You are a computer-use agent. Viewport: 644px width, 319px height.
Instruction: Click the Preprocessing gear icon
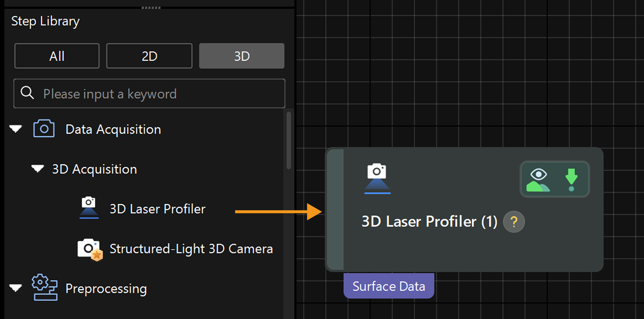[44, 287]
